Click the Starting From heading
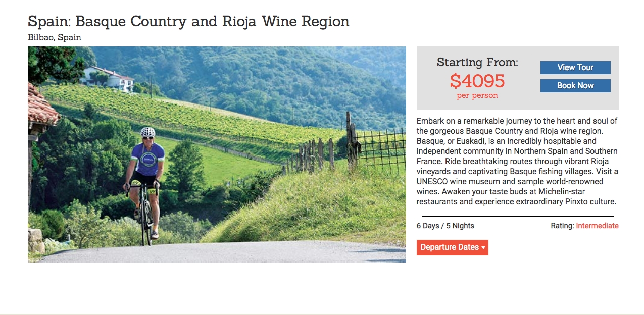The image size is (644, 315). (x=477, y=62)
